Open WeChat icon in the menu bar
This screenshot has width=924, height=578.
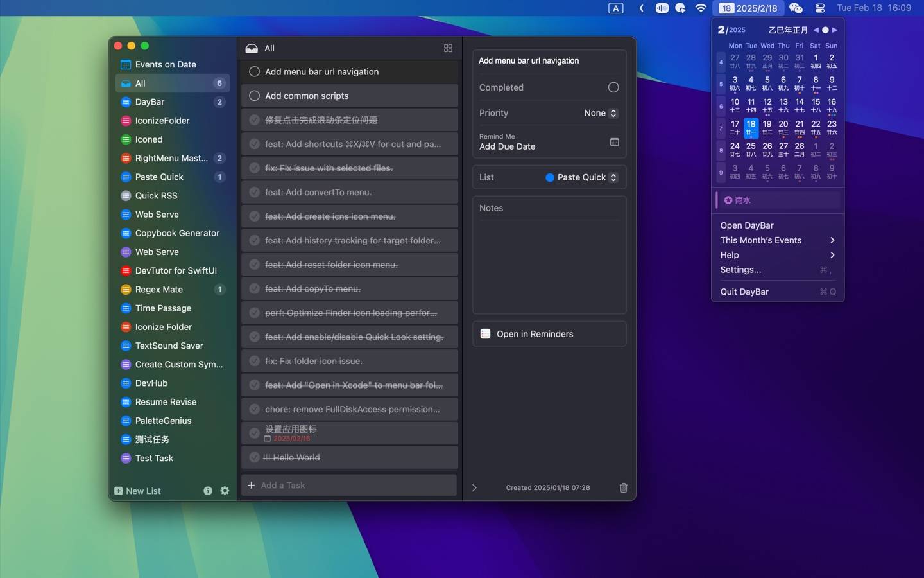tap(796, 8)
